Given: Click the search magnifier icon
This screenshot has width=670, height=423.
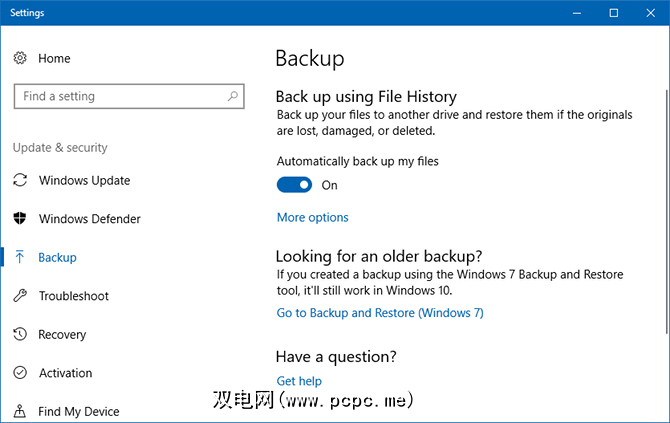Looking at the screenshot, I should 233,97.
